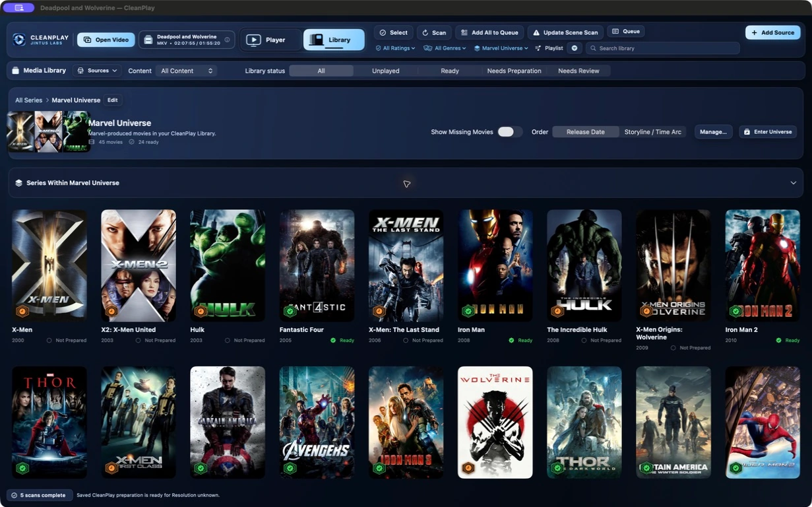Open the Marvel Universe collage thumbnail
This screenshot has width=812, height=507.
point(48,131)
